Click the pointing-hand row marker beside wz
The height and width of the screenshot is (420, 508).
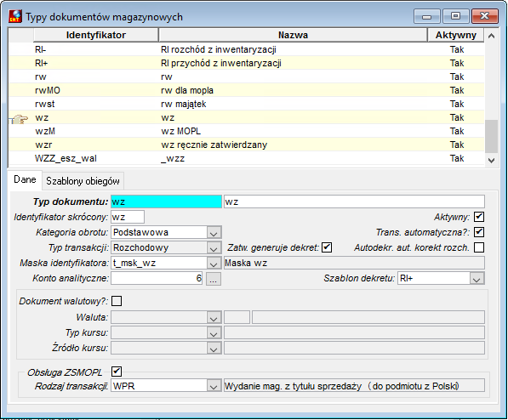pos(20,119)
